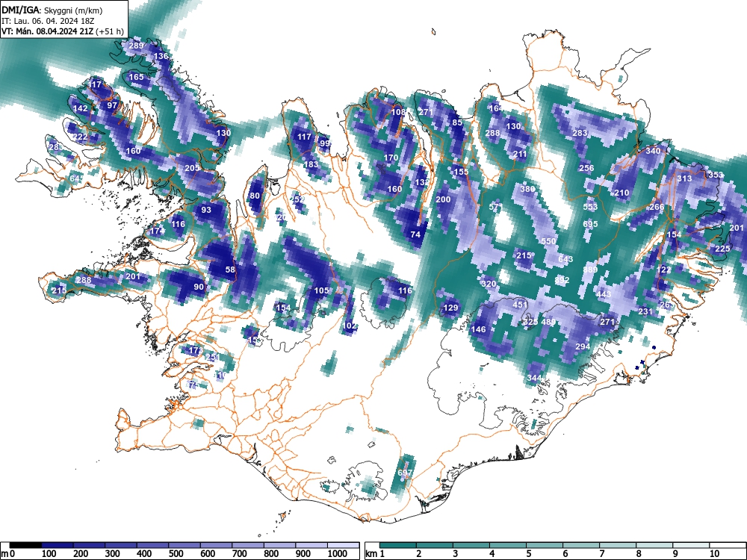
Task: Click the white swatch labeled 10 on km scale
Action: (728, 545)
